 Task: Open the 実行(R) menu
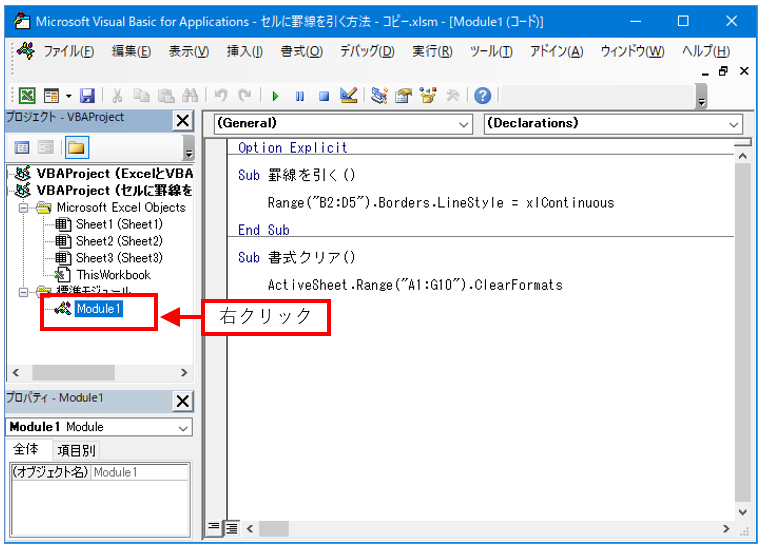click(x=432, y=51)
